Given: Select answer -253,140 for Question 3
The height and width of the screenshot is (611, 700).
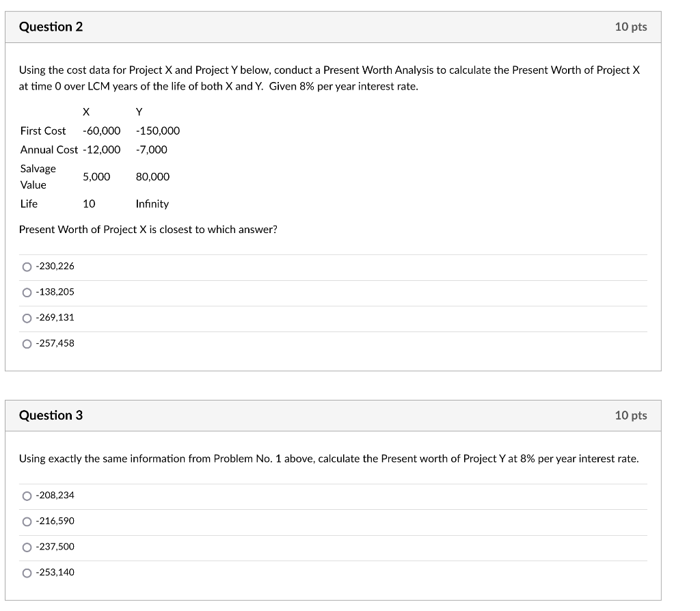Looking at the screenshot, I should pyautogui.click(x=27, y=572).
